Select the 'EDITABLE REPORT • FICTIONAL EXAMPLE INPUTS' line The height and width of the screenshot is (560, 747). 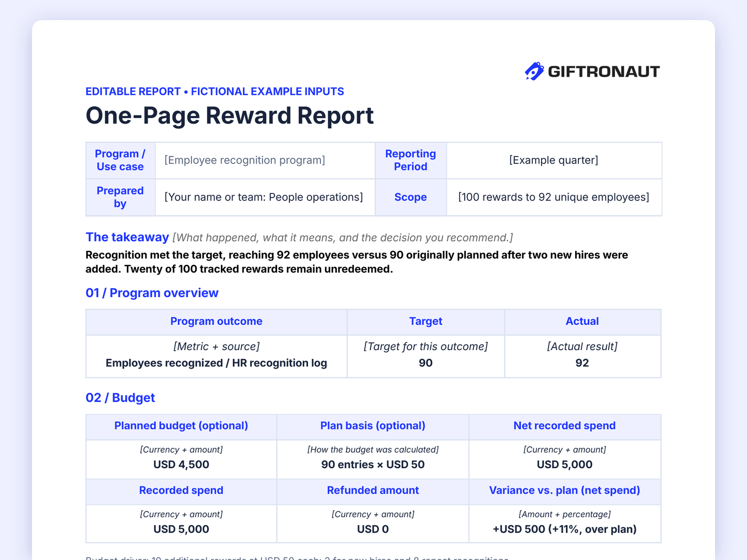215,91
